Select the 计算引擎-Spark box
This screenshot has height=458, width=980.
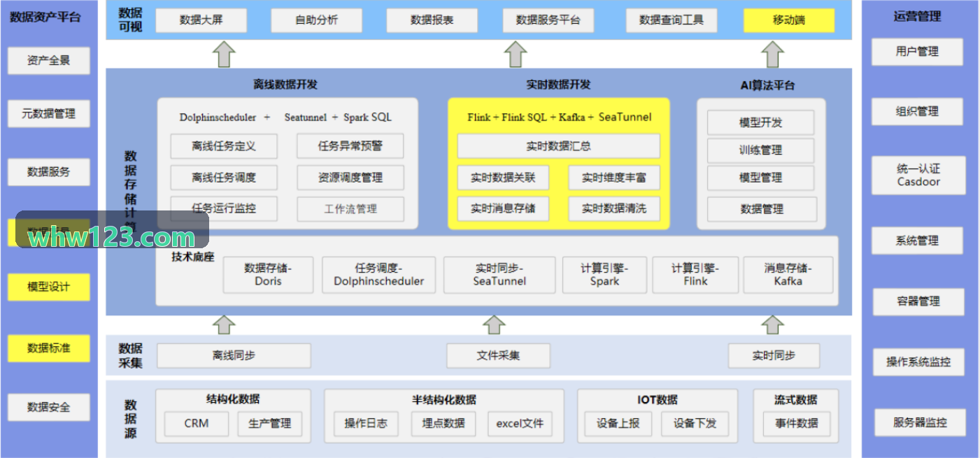[x=604, y=275]
